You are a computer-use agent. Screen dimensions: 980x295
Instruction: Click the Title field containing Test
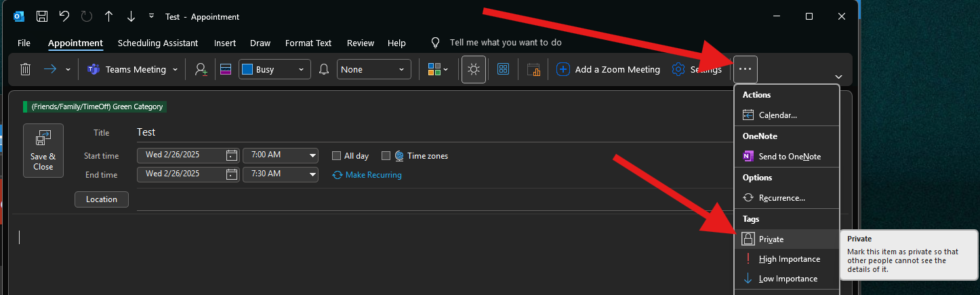point(434,132)
